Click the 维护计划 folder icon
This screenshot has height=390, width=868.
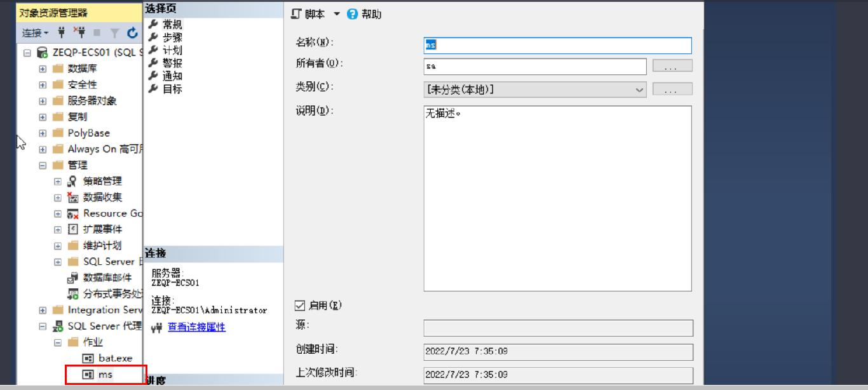73,245
